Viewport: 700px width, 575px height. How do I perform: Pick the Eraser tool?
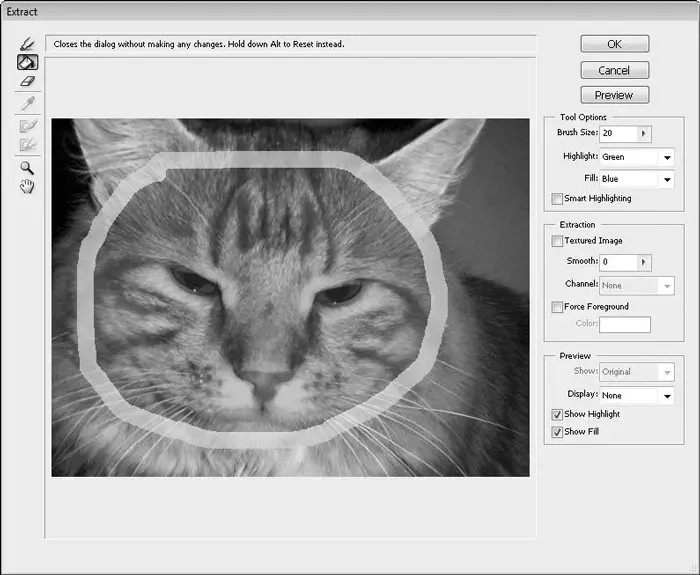[27, 81]
